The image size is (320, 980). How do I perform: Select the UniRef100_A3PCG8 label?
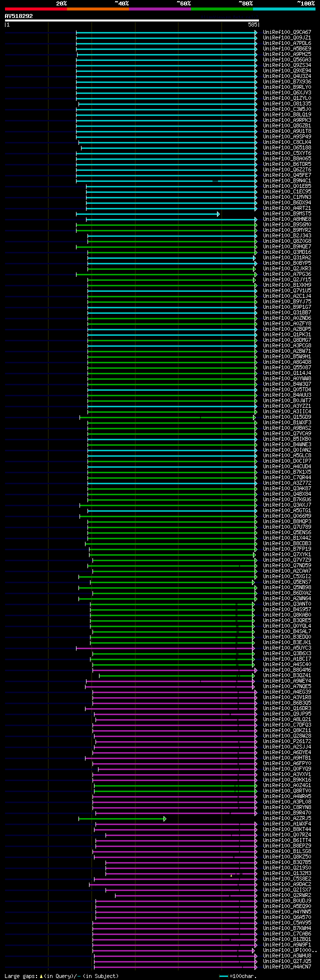[x=287, y=346]
